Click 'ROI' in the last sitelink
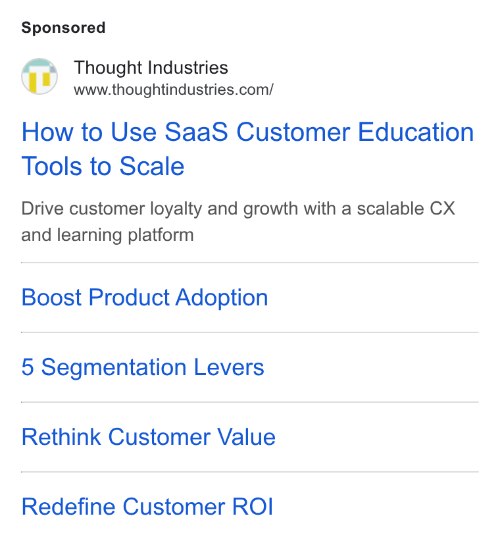Viewport: 500px width, 541px height. (x=253, y=506)
